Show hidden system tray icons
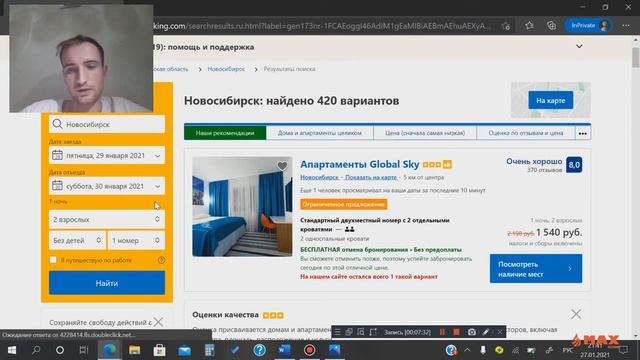Viewport: 640px width, 360px height. [x=467, y=350]
